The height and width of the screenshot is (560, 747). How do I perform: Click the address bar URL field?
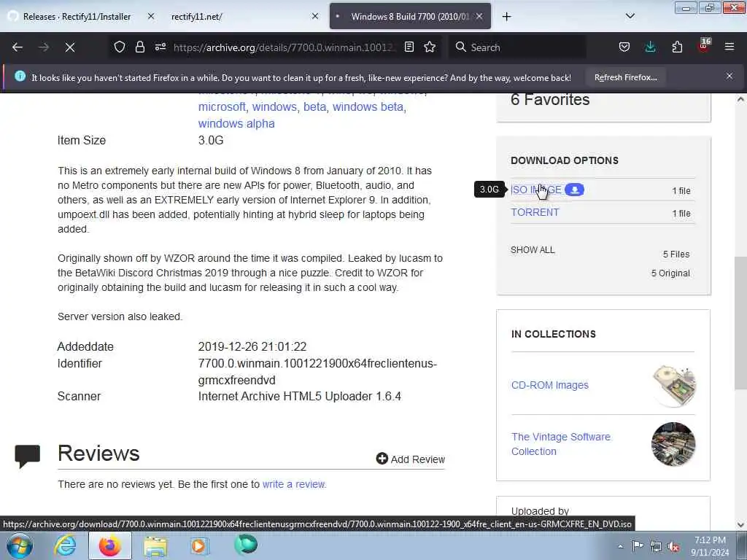[x=285, y=47]
